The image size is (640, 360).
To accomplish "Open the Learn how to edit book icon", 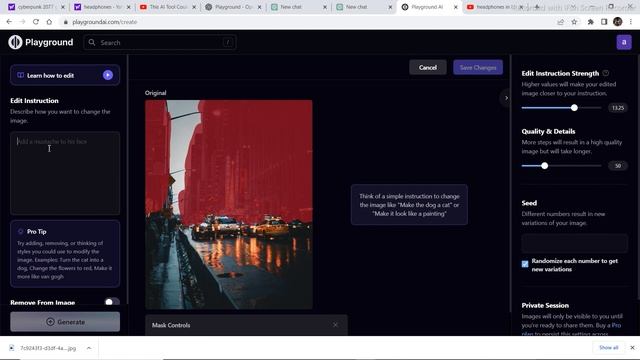I will click(x=20, y=75).
